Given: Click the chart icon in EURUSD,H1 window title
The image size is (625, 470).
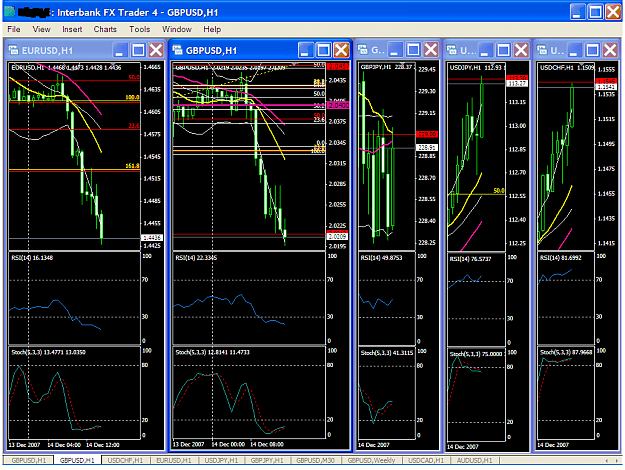Looking at the screenshot, I should coord(14,50).
